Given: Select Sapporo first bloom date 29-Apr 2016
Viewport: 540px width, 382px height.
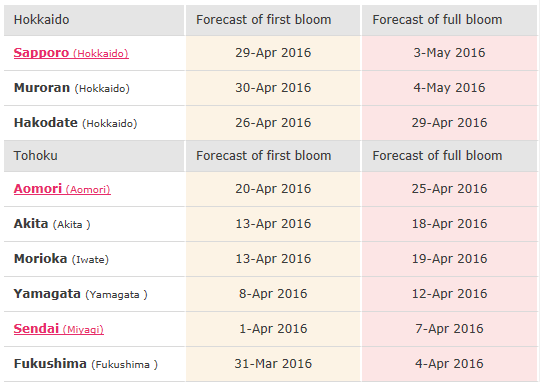Looking at the screenshot, I should click(273, 53).
